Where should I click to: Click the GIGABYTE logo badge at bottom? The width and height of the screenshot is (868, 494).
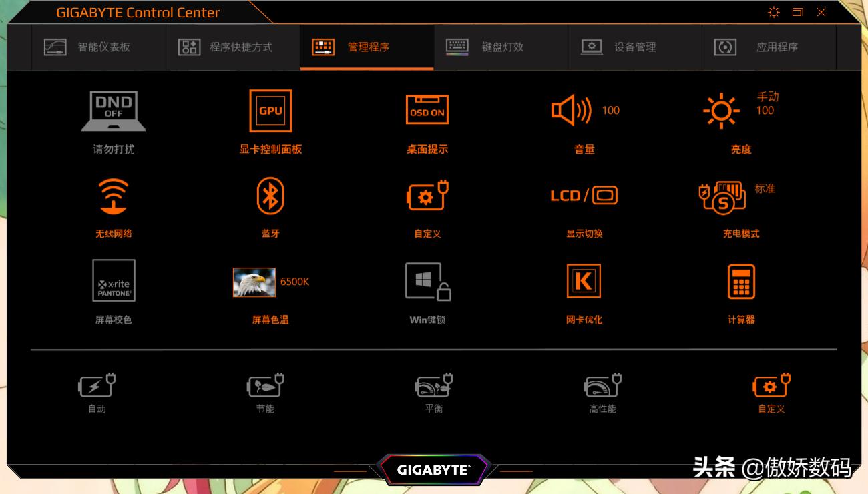click(434, 470)
